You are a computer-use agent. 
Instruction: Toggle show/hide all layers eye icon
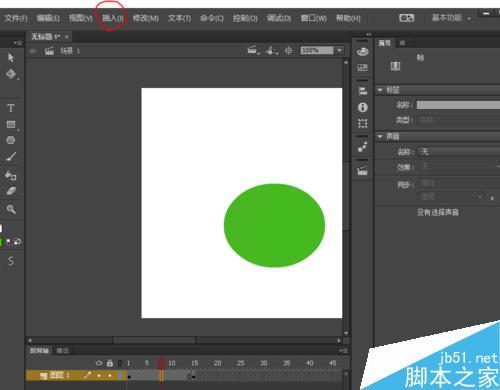coord(99,363)
